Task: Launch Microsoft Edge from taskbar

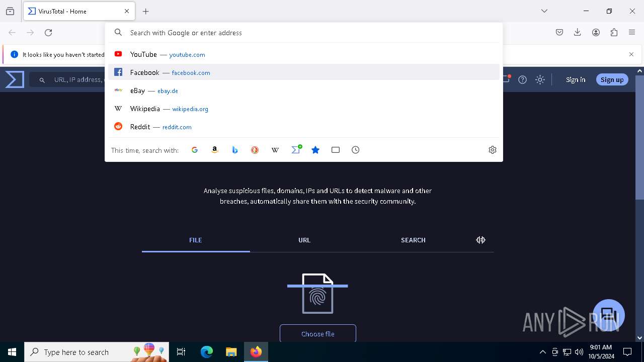Action: [207, 352]
